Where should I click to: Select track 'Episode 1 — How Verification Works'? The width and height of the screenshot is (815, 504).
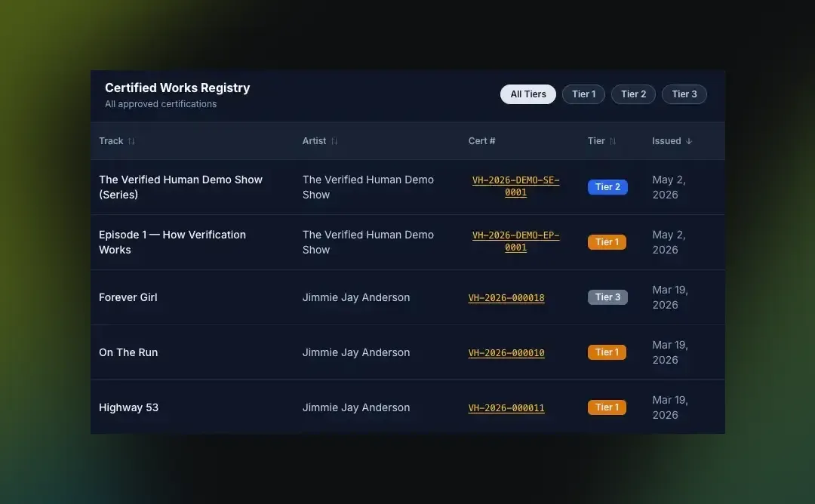click(x=172, y=242)
